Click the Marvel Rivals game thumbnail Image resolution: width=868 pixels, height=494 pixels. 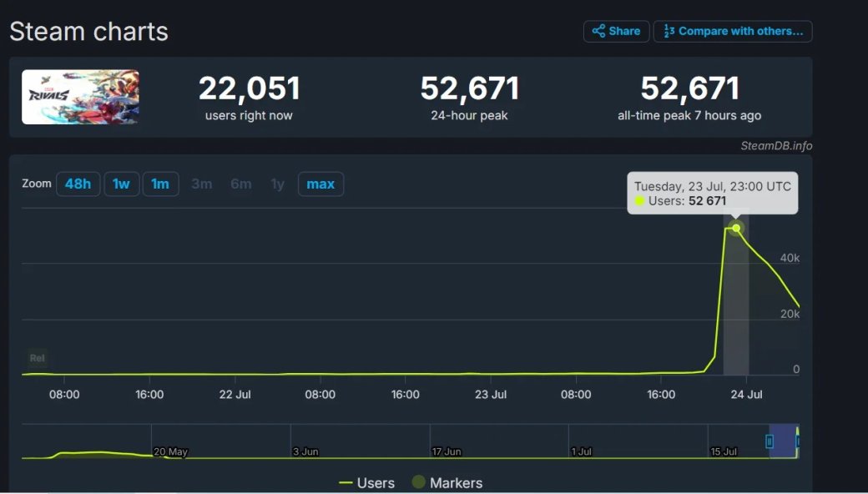point(80,97)
